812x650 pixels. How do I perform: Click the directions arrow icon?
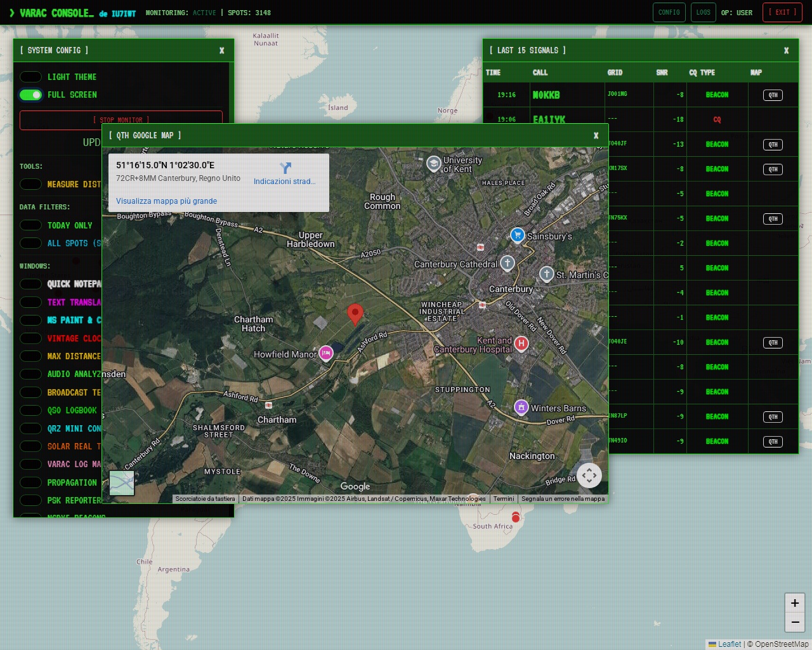pos(285,168)
